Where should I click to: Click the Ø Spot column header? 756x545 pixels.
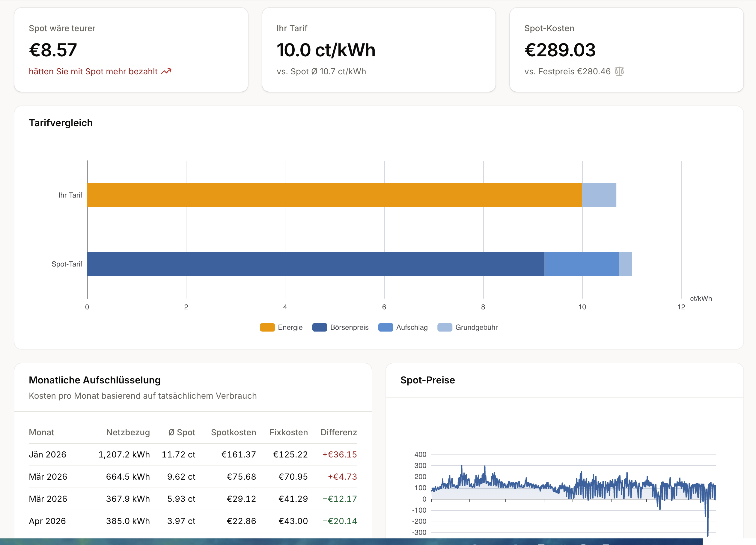182,432
